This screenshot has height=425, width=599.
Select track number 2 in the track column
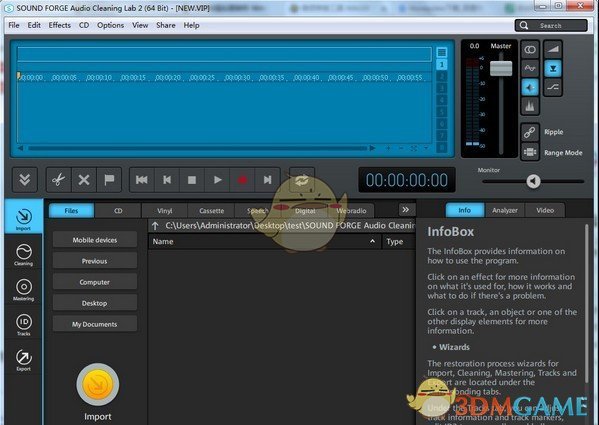click(x=442, y=77)
